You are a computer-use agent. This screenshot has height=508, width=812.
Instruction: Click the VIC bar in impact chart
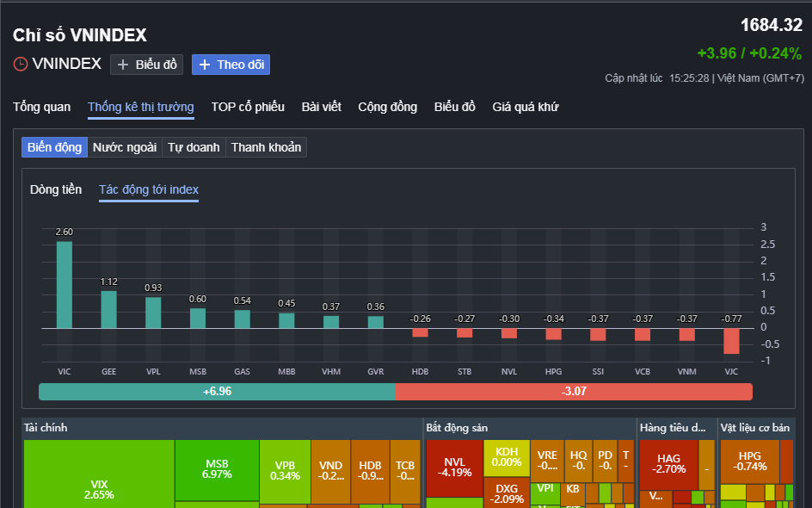tap(65, 285)
